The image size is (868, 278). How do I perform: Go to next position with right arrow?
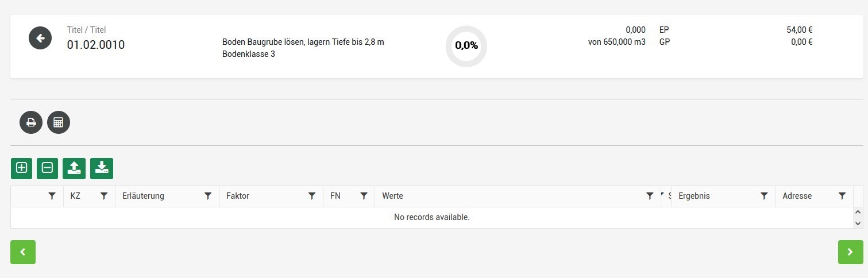click(851, 252)
